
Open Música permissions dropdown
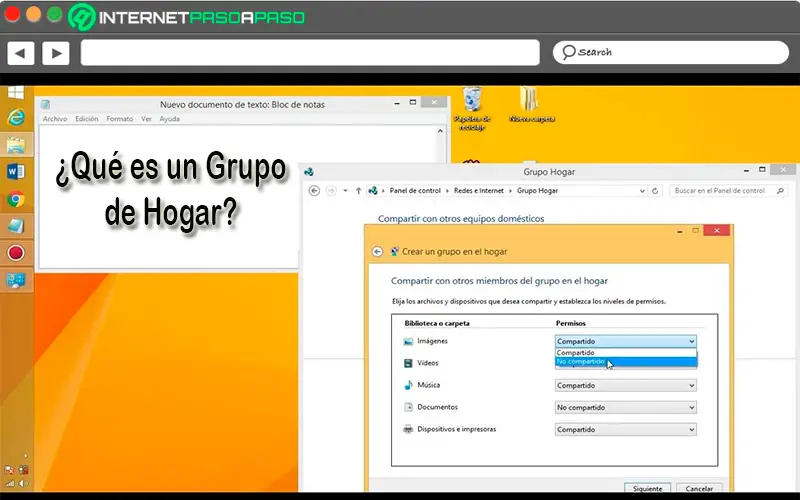(626, 386)
